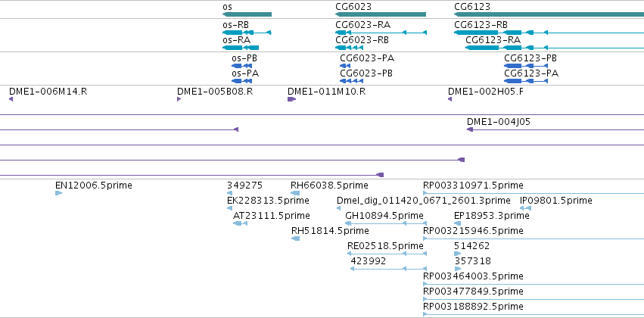The height and width of the screenshot is (318, 644).
Task: Click the RH66038.5prime EST glyph
Action: click(295, 193)
